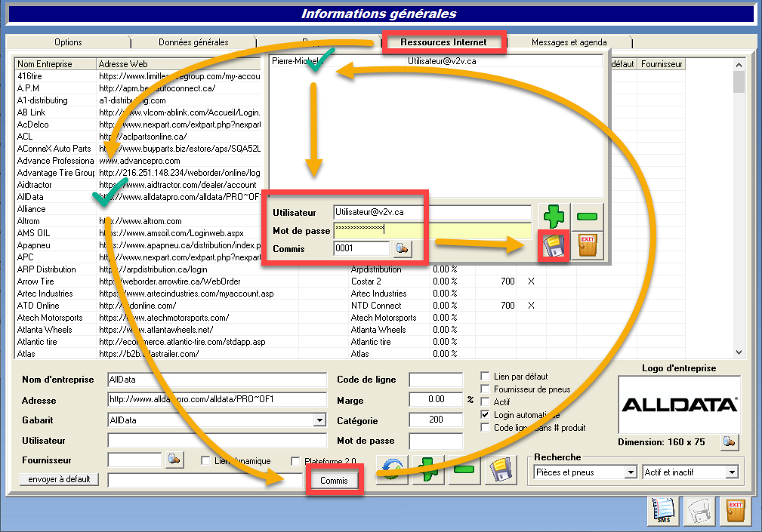Click the Commis code field showing 0001
Viewport: 762px width, 532px height.
point(362,248)
